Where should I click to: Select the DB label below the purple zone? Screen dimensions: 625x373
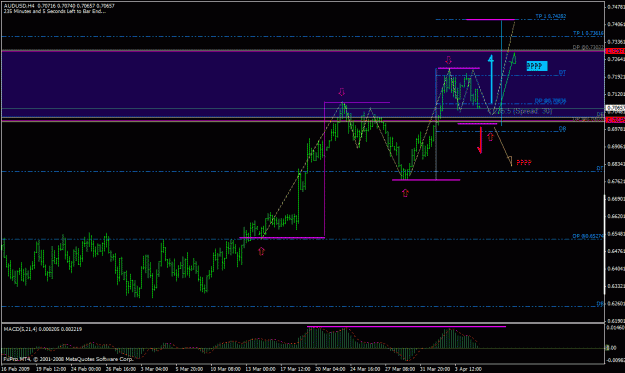point(562,129)
